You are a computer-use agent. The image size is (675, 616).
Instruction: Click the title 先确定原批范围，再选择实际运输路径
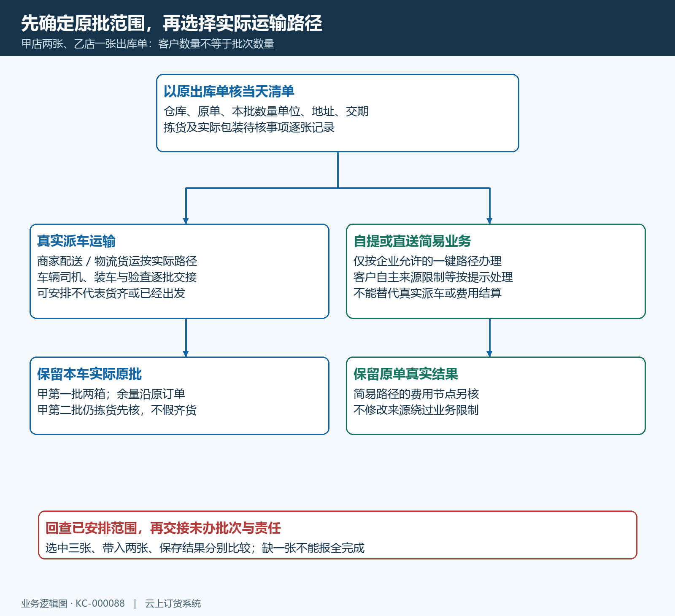[172, 23]
